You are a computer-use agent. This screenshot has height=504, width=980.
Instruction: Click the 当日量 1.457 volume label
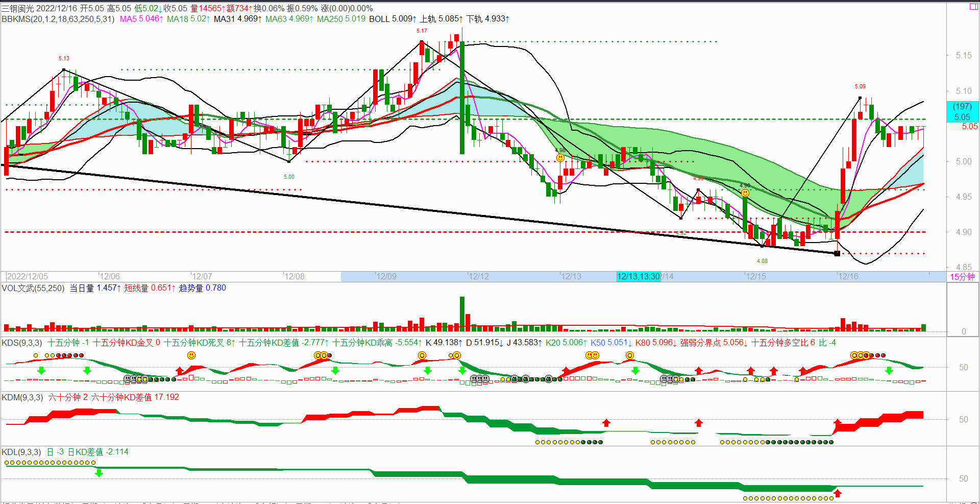(x=95, y=288)
